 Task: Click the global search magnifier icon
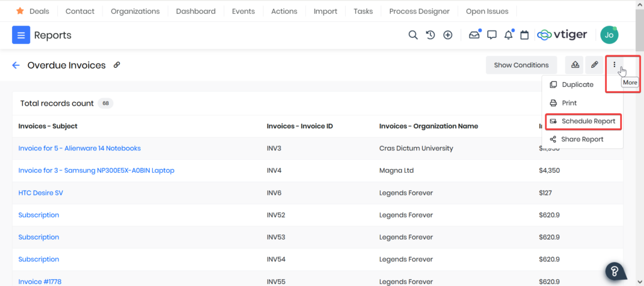pyautogui.click(x=413, y=35)
